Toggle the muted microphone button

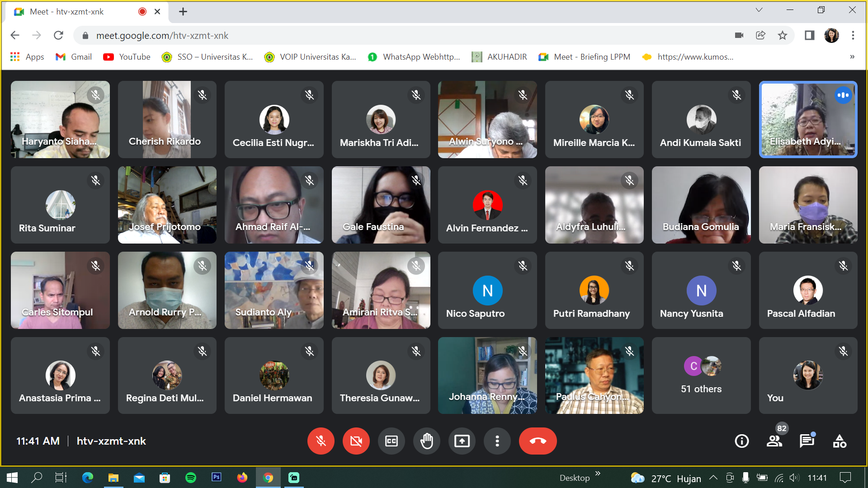click(x=321, y=441)
